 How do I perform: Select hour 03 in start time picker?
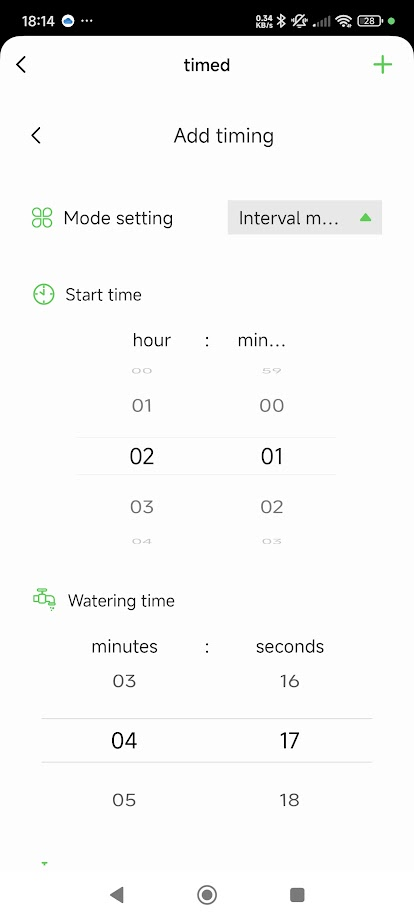[142, 506]
